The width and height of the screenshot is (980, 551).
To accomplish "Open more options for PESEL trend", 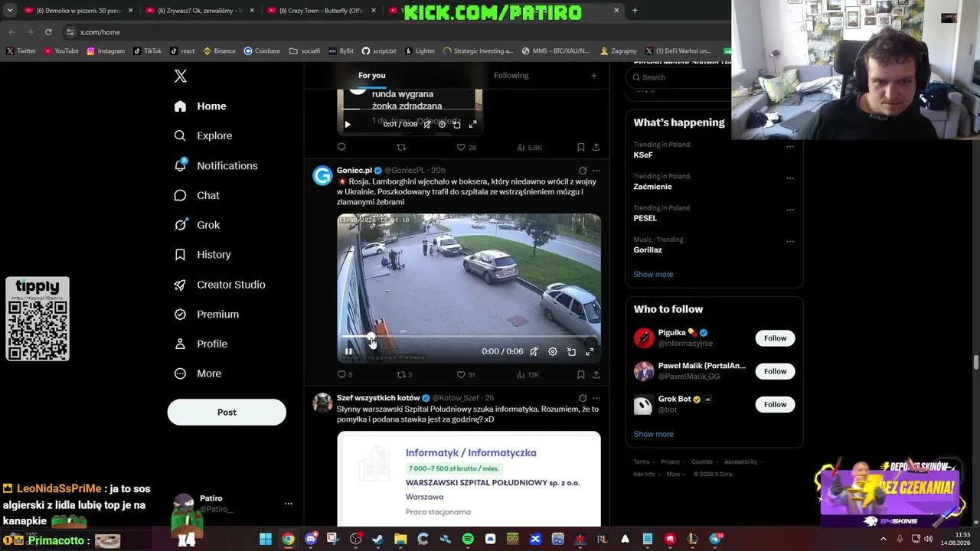I will (x=790, y=210).
